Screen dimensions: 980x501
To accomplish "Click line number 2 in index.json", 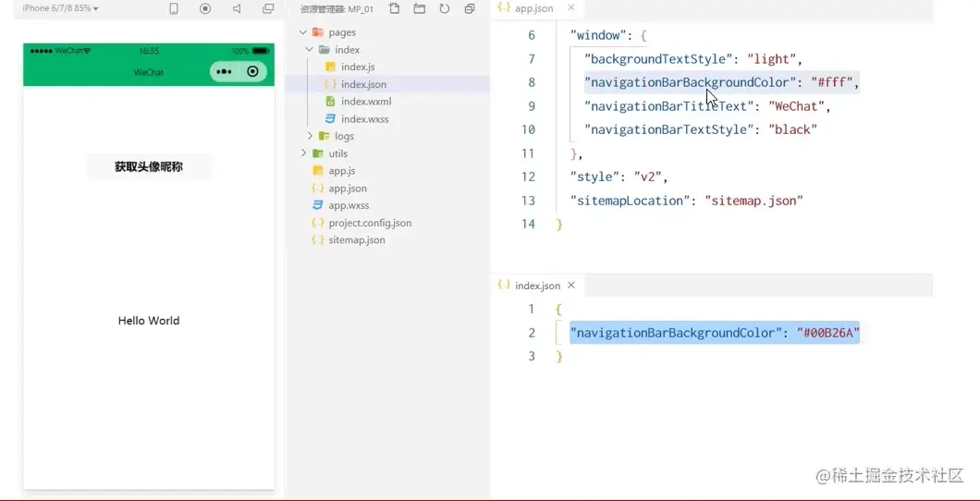I will 532,333.
